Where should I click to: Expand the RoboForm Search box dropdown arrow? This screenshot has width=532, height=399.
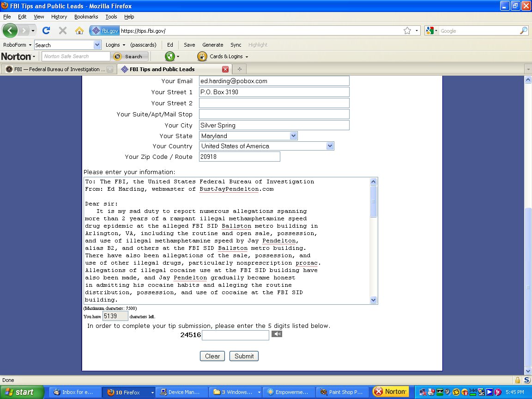[x=97, y=45]
